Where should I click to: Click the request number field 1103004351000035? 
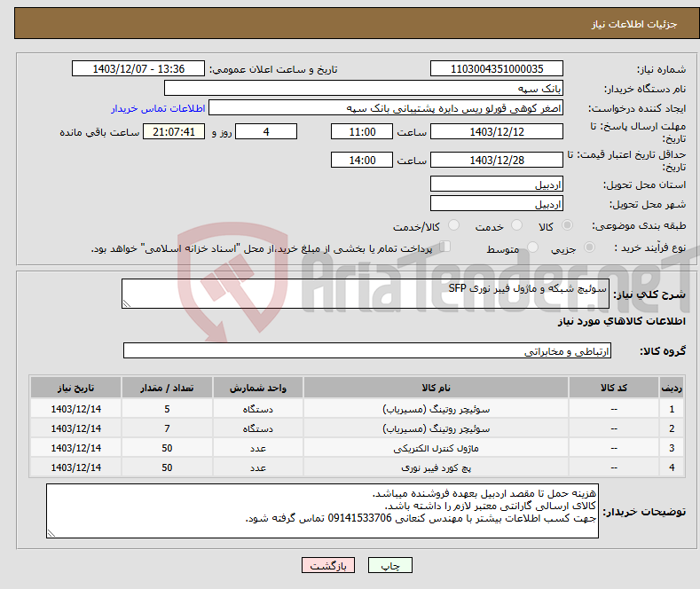click(497, 68)
